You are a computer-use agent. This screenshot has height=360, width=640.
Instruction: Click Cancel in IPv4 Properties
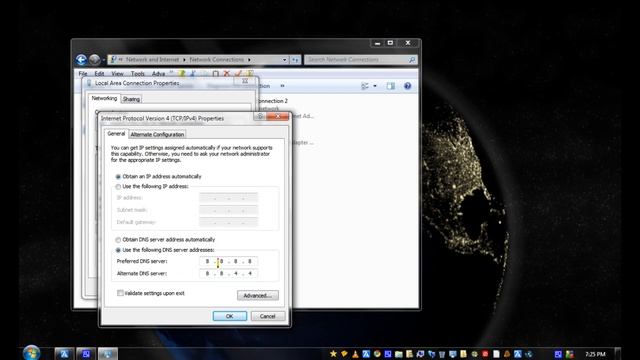(x=267, y=316)
